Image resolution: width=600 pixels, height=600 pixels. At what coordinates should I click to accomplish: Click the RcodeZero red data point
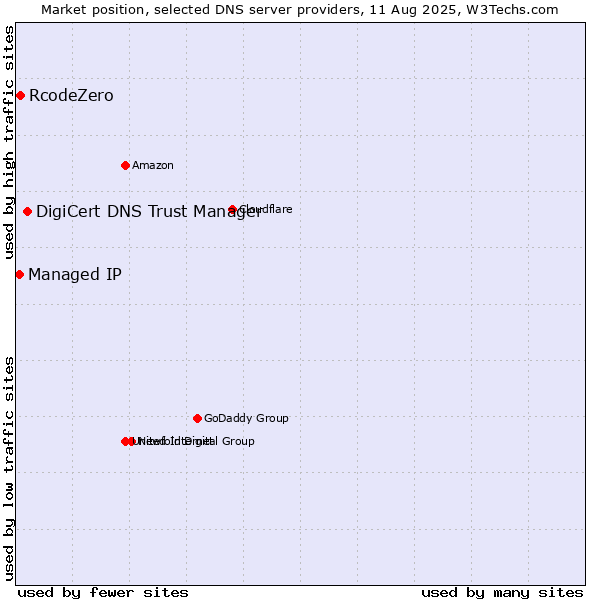click(x=21, y=96)
